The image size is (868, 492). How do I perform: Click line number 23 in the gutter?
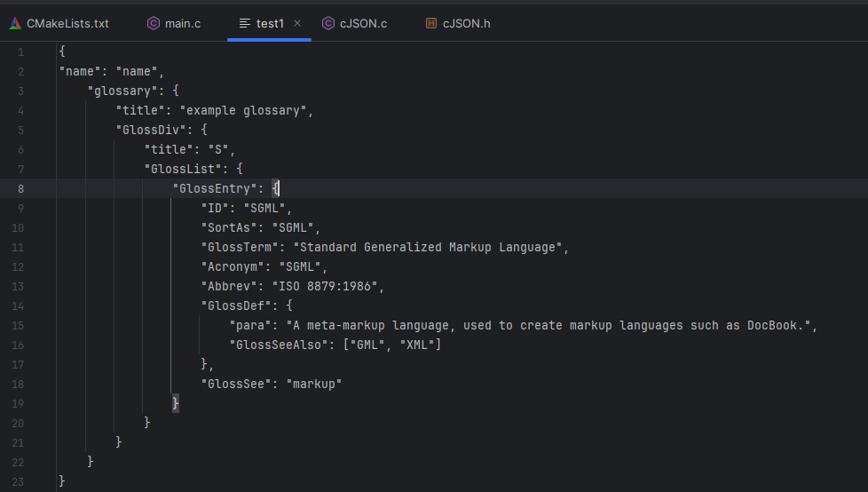[18, 481]
